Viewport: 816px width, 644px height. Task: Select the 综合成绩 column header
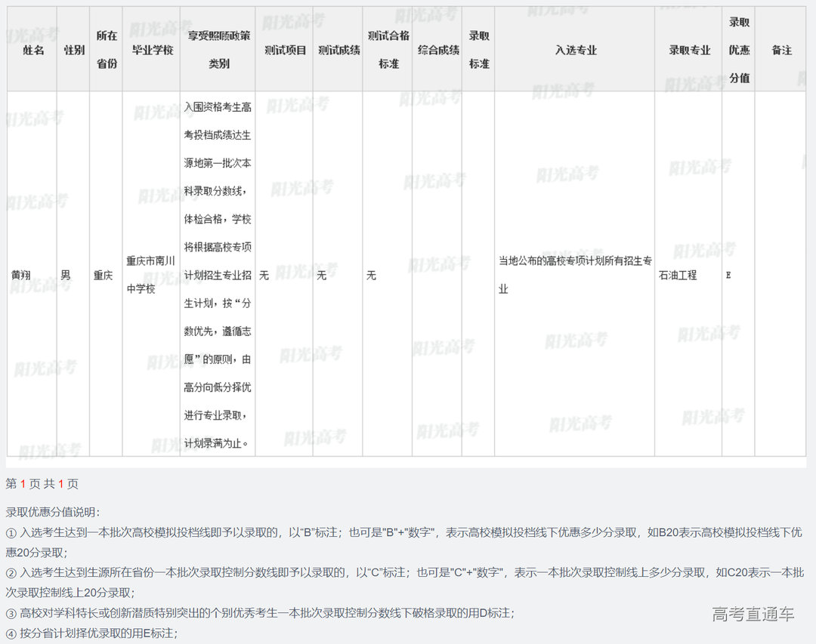tap(438, 50)
